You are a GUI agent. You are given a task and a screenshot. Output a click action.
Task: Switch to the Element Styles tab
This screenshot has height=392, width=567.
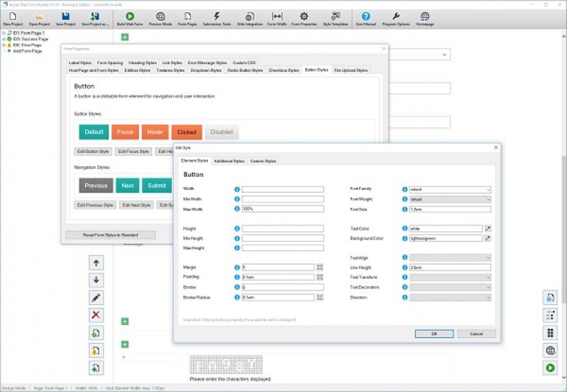click(194, 160)
